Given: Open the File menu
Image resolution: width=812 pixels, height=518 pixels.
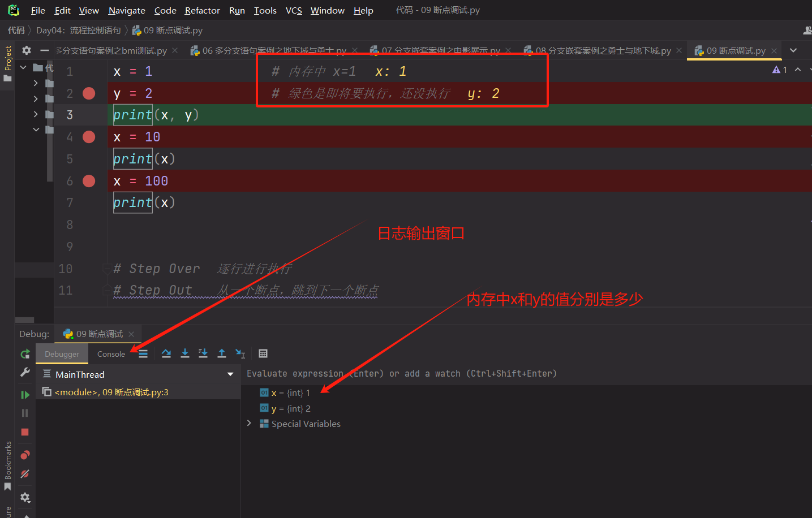Looking at the screenshot, I should click(x=38, y=10).
